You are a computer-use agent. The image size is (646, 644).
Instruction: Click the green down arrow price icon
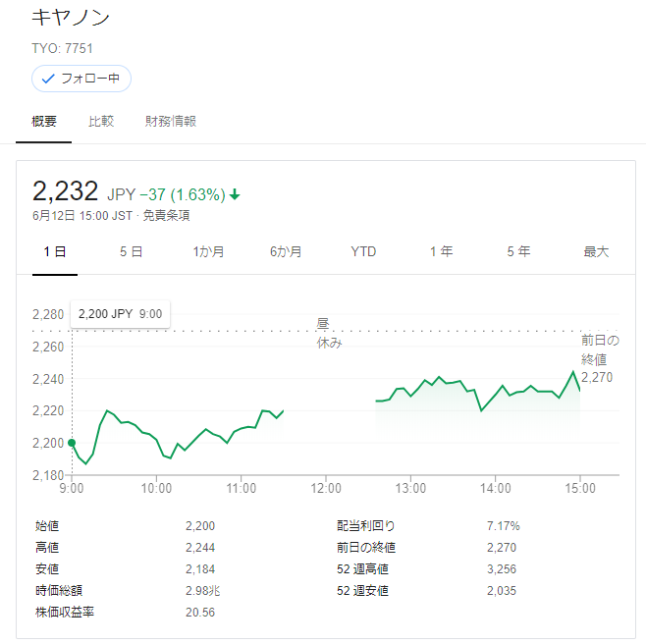pos(235,194)
